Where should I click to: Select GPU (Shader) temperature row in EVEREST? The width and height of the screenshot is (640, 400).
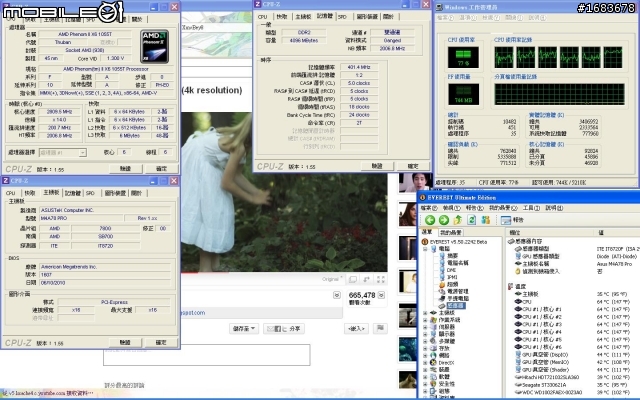coord(572,369)
